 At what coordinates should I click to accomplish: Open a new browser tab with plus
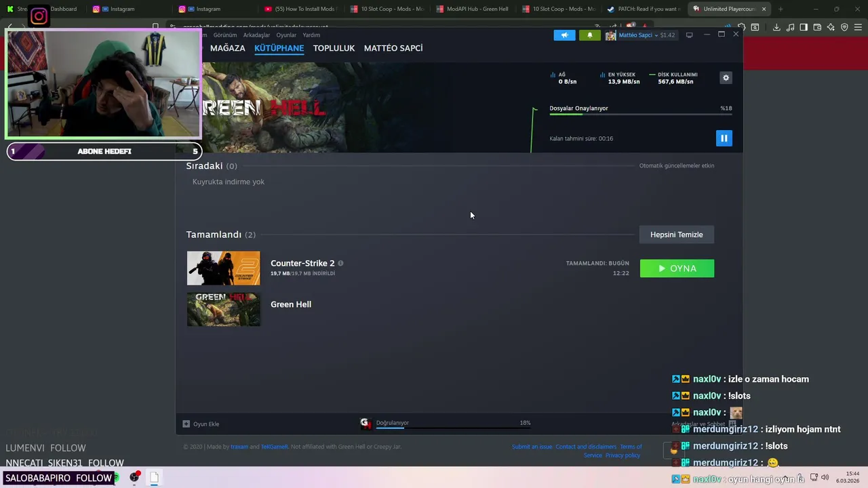(781, 9)
